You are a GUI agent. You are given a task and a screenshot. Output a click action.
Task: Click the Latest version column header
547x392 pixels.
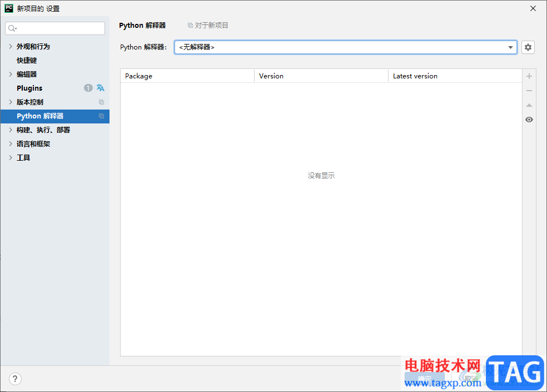point(455,76)
